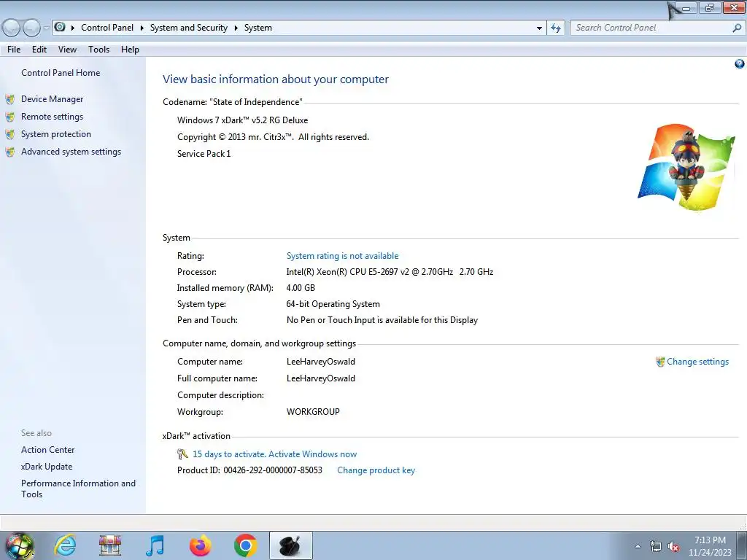Click the WORKGROUP value text
Image resolution: width=747 pixels, height=560 pixels.
click(313, 412)
